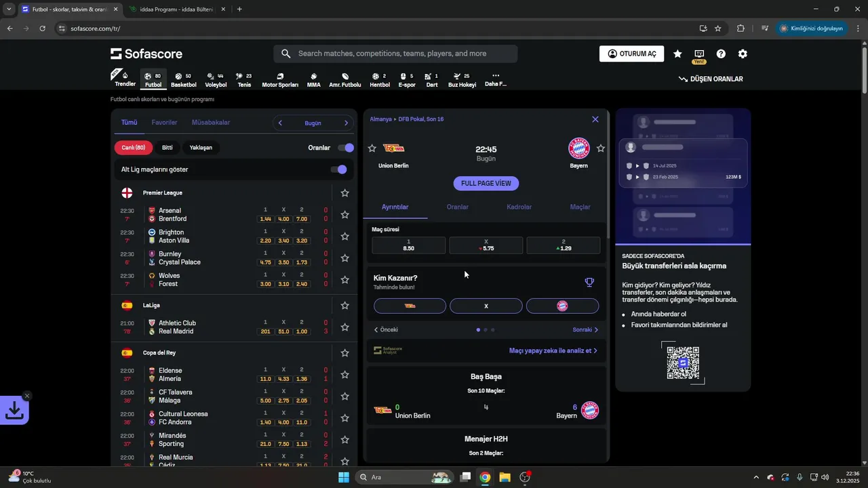The image size is (868, 488).
Task: Switch to the Müsabakalar tab
Action: point(211,123)
